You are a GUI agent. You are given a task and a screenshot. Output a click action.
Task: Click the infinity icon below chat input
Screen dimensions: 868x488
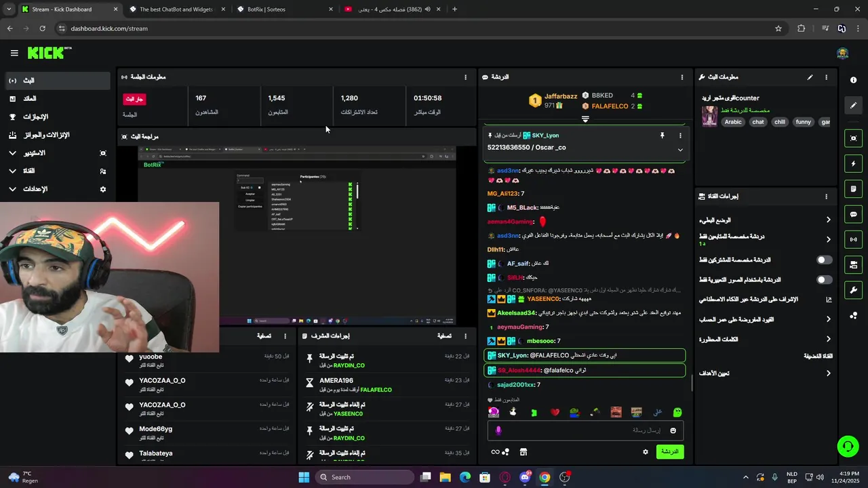coord(495,452)
